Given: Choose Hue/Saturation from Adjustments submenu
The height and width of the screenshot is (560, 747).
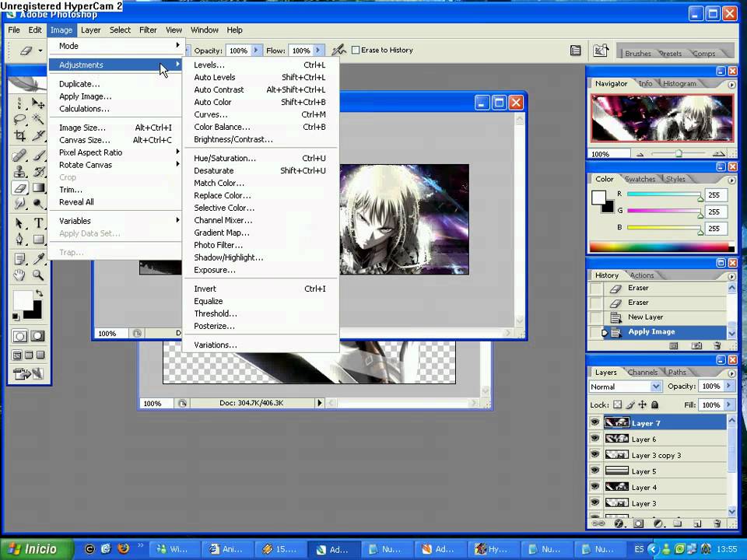Looking at the screenshot, I should click(260, 158).
